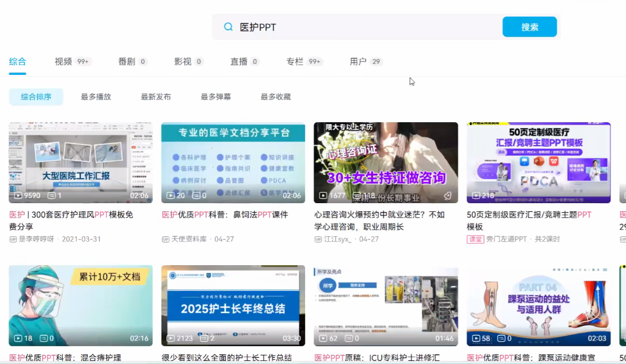The width and height of the screenshot is (626, 364).
Task: Click the 03:30 duration on 2025护士长年终总结
Action: (292, 338)
